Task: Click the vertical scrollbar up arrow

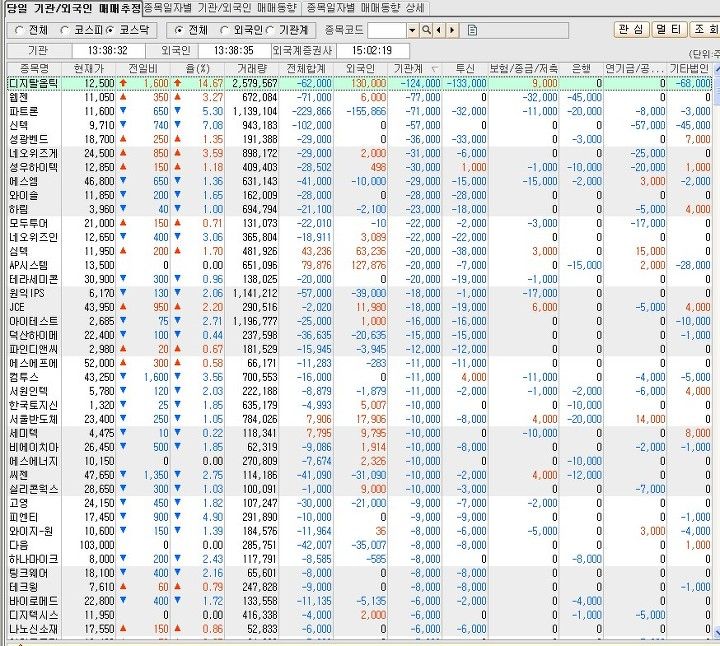Action: [717, 69]
